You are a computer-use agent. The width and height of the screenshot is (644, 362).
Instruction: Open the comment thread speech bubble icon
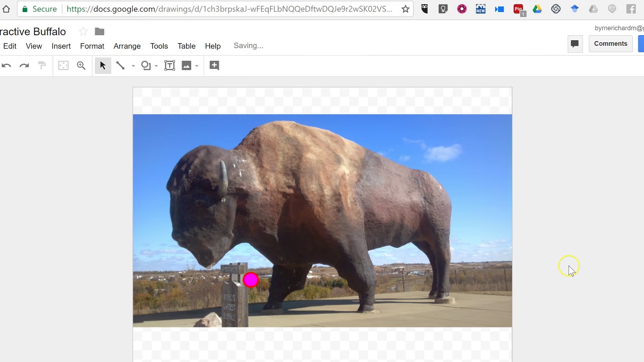575,44
